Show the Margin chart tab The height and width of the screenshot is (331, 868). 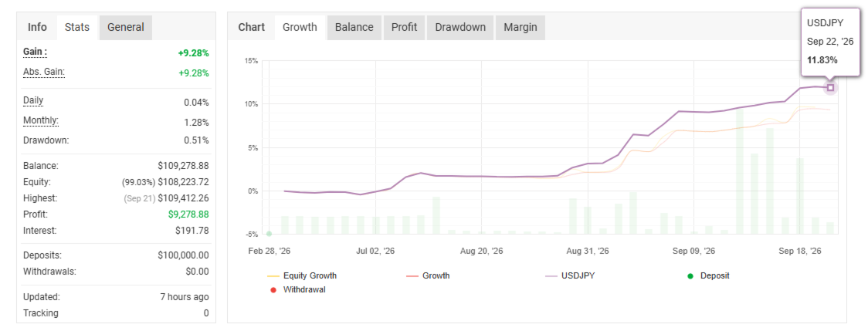520,27
